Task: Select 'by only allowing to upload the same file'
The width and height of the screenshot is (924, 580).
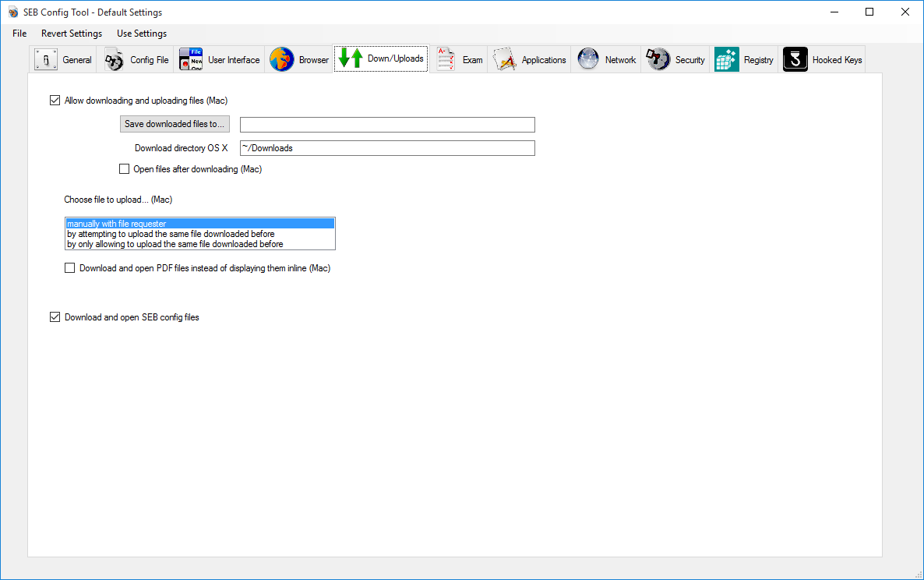Action: [199, 244]
